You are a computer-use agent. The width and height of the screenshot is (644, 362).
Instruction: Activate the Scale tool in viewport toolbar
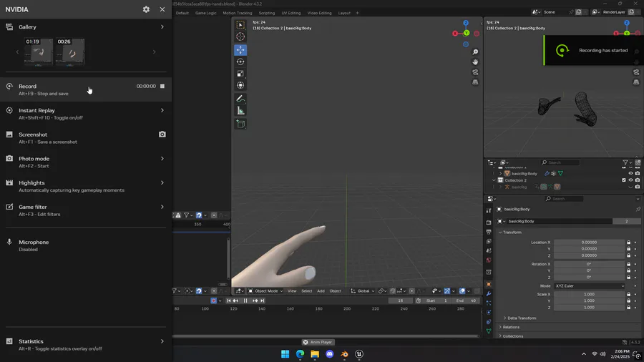tap(240, 74)
